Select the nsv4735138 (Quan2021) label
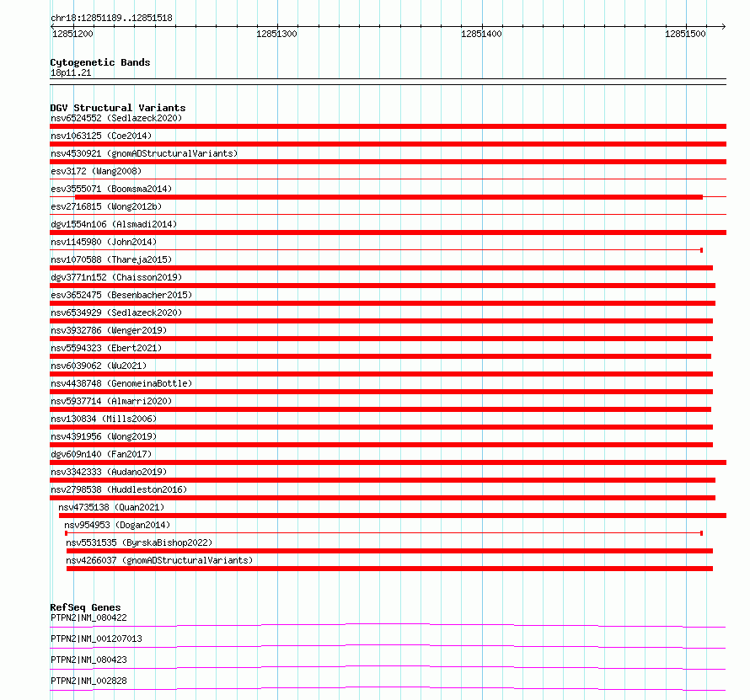This screenshot has height=700, width=750. click(111, 507)
